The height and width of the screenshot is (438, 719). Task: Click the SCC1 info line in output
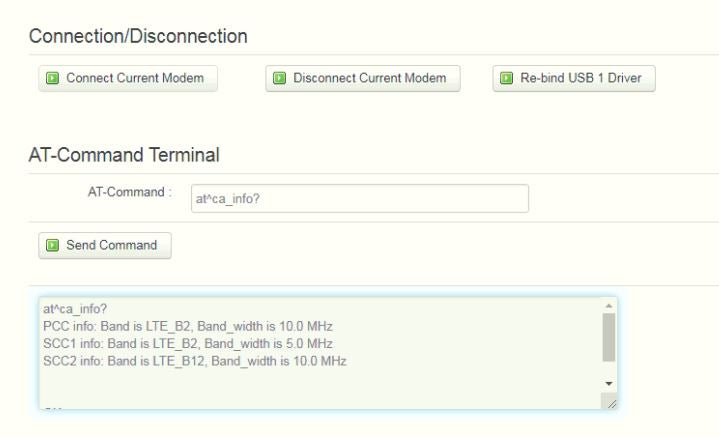(188, 344)
